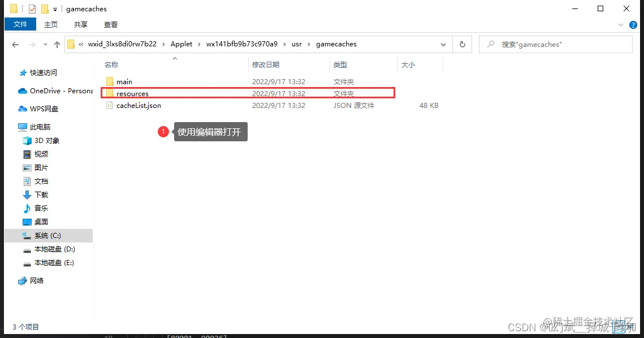Open 图片 folder in navigation pane

click(x=41, y=167)
